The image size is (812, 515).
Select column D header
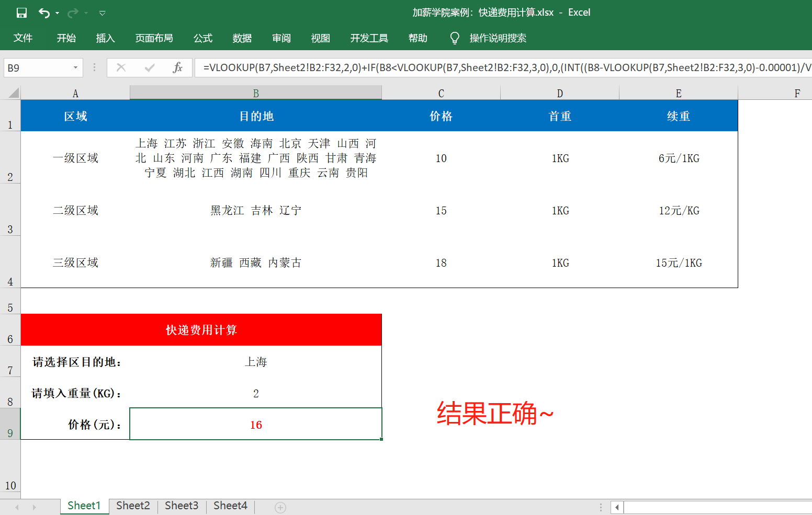[x=560, y=93]
